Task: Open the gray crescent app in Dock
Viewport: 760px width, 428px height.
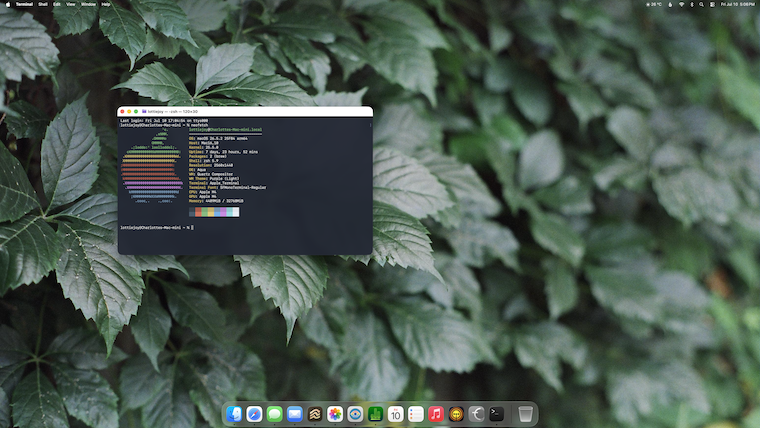Action: 476,414
